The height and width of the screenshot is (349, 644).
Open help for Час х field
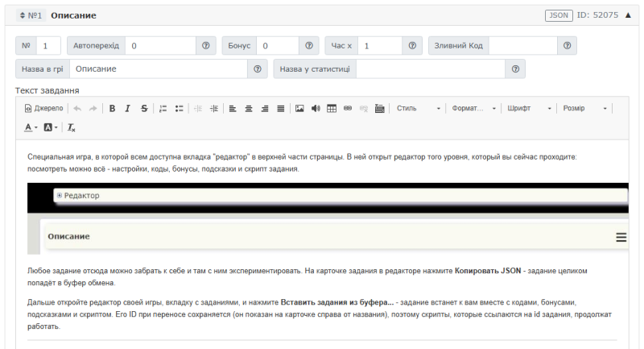click(x=412, y=46)
